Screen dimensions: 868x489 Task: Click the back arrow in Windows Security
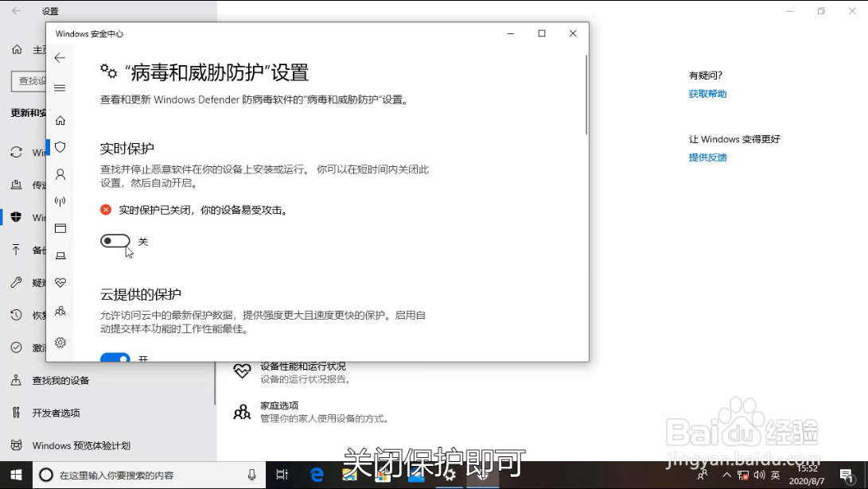click(x=60, y=57)
